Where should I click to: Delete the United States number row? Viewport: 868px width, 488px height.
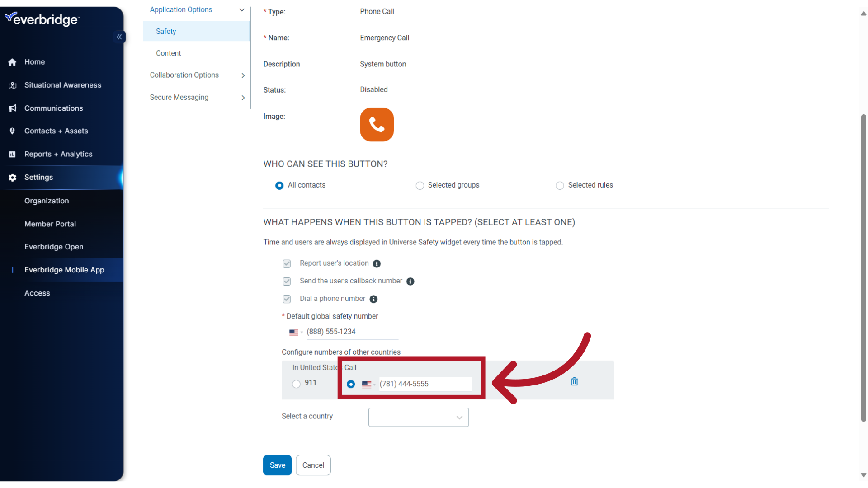(x=574, y=381)
